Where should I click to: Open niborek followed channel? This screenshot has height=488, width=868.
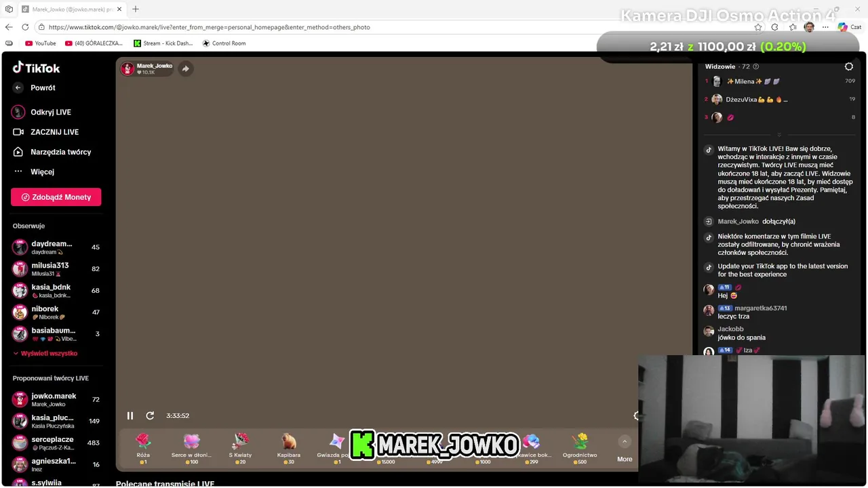click(x=56, y=312)
